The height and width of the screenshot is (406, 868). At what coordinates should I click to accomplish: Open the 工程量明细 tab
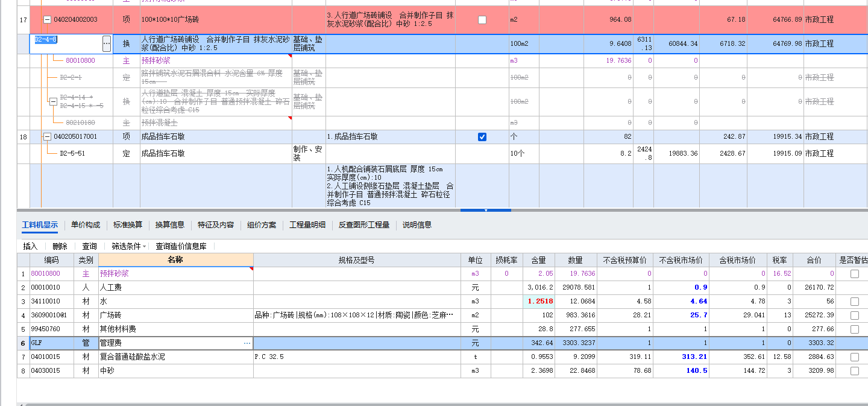(x=307, y=225)
